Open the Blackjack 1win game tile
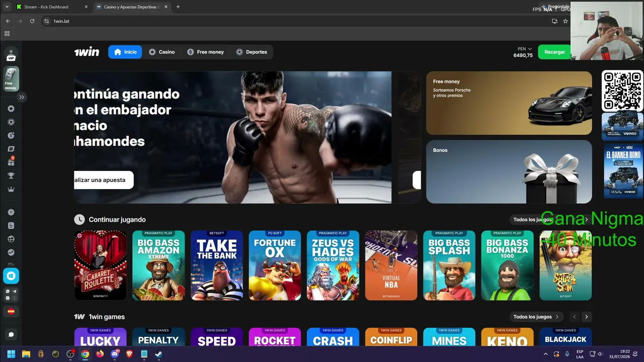The image size is (644, 362). coord(566,337)
